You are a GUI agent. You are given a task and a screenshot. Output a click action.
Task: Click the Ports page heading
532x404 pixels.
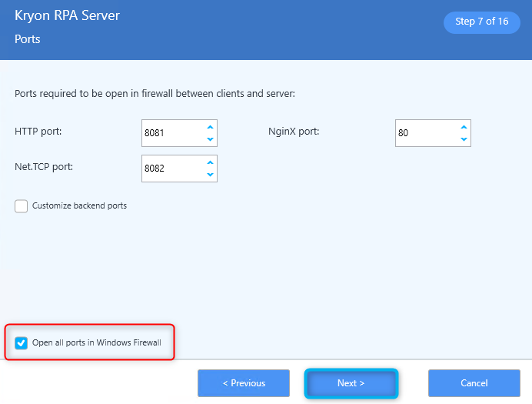coord(28,38)
